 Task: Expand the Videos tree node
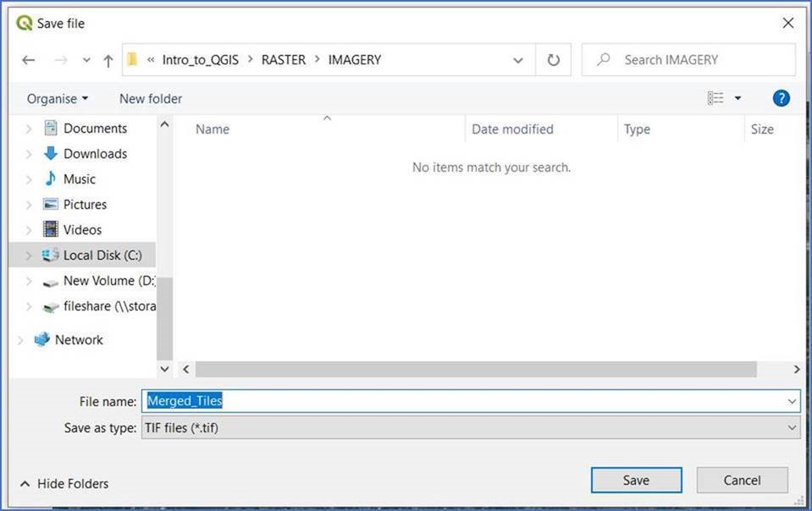[x=29, y=229]
